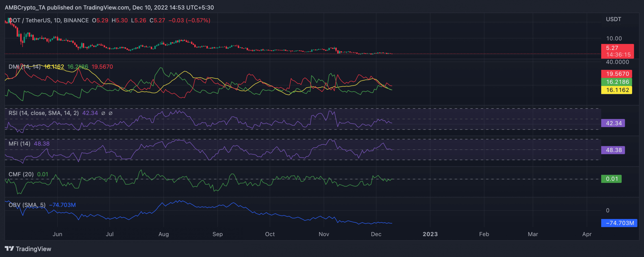Click the USDT currency label on price axis
Image resolution: width=644 pixels, height=257 pixels.
click(x=613, y=19)
